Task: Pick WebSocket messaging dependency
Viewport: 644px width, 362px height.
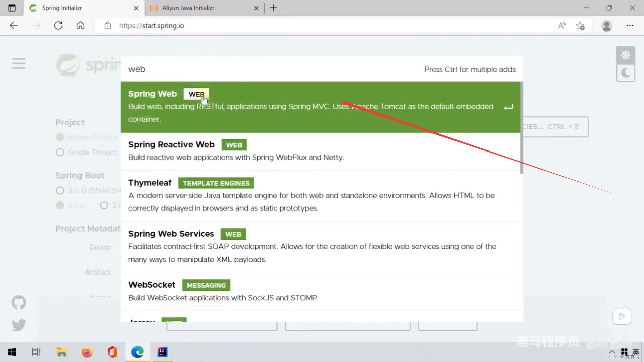Action: (320, 292)
